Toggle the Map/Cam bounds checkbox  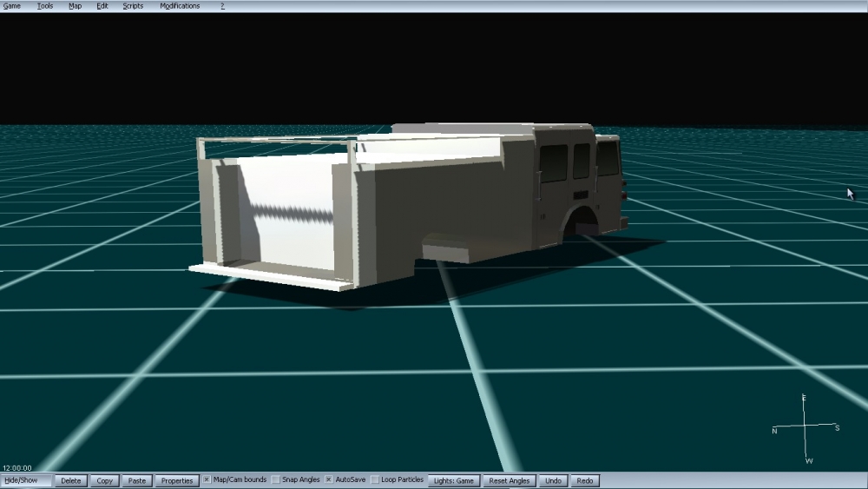[x=207, y=480]
